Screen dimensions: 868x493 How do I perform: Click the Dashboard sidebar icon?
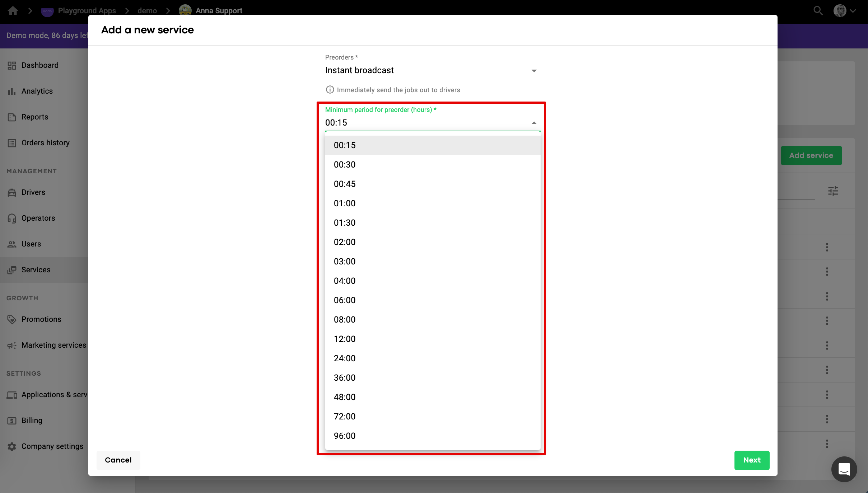(12, 65)
